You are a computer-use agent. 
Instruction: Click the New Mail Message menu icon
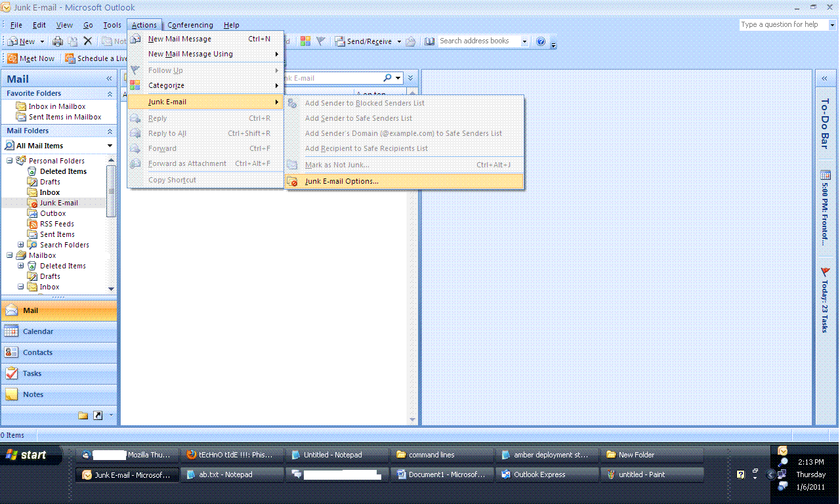click(135, 39)
